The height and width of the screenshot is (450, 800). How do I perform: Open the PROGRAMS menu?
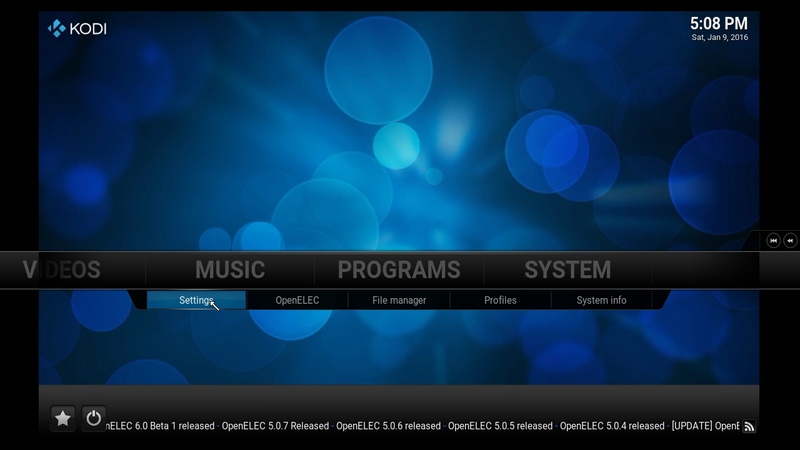[399, 270]
